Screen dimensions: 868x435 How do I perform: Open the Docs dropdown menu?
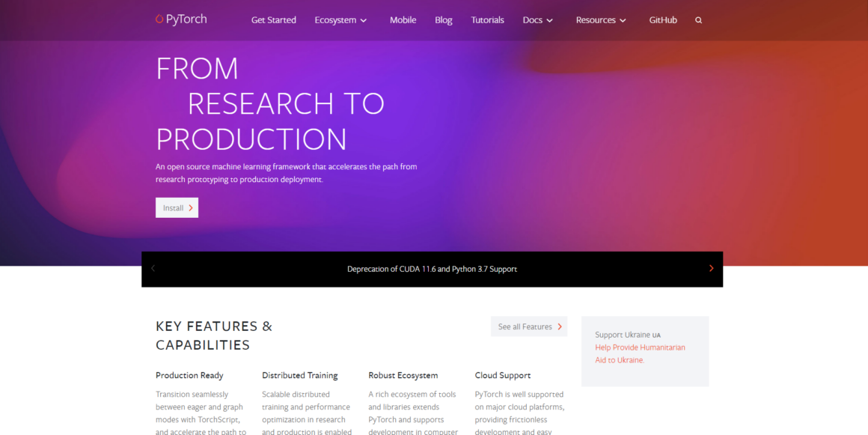point(537,20)
